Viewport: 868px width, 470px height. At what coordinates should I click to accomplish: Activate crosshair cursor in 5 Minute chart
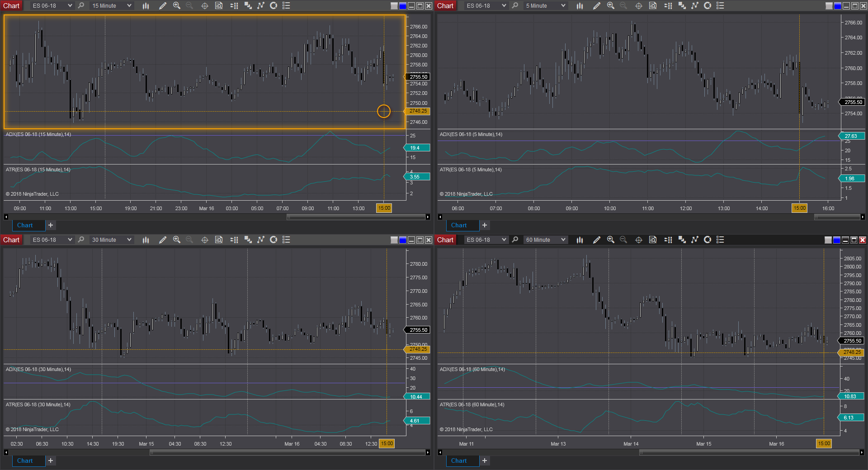pos(639,6)
